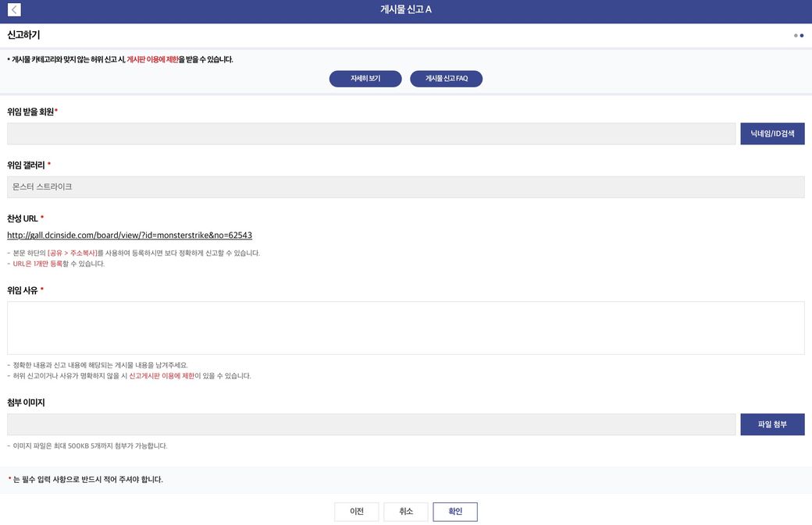Open the gall.dcinside.com monsterstrike URL link
This screenshot has width=812, height=525.
point(130,235)
